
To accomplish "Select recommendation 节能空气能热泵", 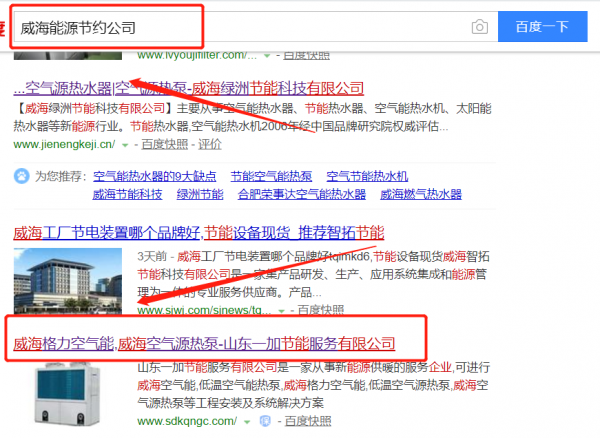I will click(x=270, y=176).
